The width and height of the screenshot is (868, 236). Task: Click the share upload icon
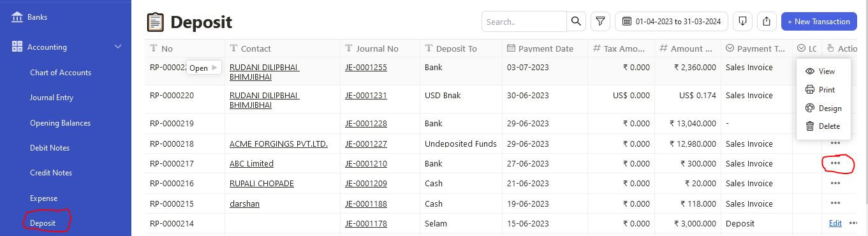(x=767, y=22)
